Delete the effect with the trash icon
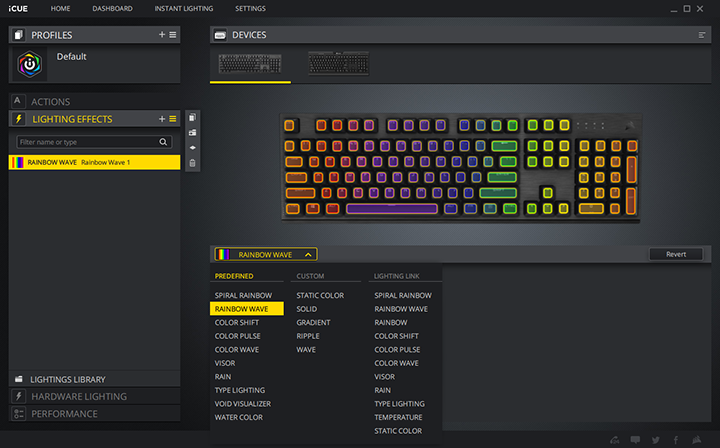 192,162
